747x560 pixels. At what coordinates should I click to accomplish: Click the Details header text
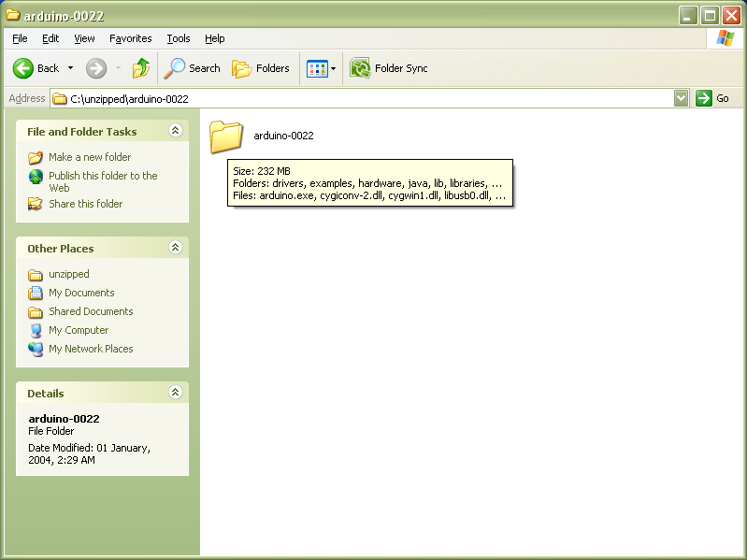(45, 394)
